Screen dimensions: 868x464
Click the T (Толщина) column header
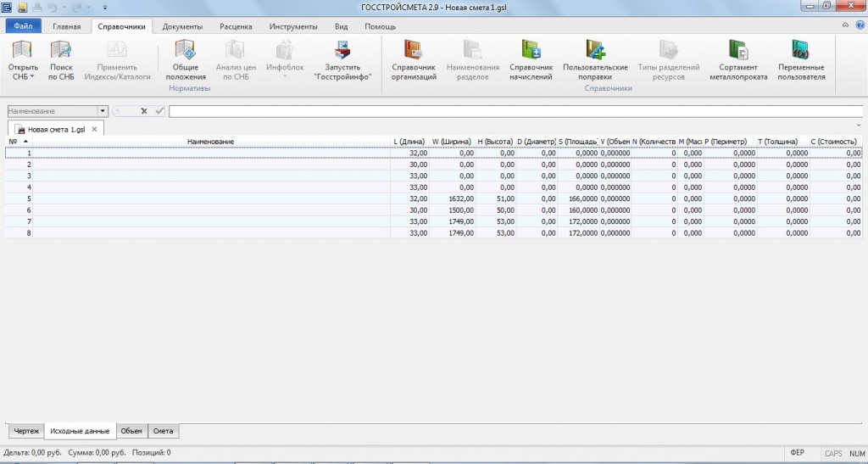[x=782, y=142]
